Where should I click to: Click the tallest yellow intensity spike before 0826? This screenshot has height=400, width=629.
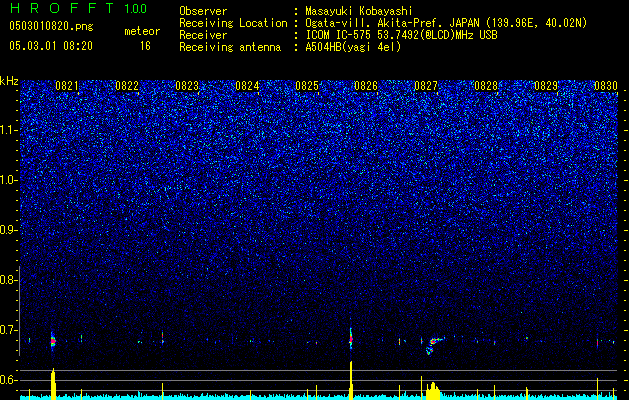coord(351,380)
